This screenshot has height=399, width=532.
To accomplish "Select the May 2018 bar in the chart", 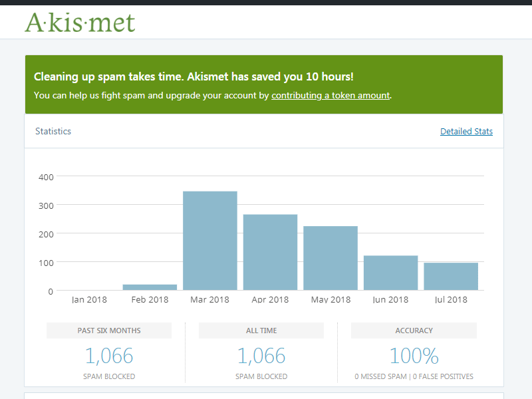I will pos(331,258).
